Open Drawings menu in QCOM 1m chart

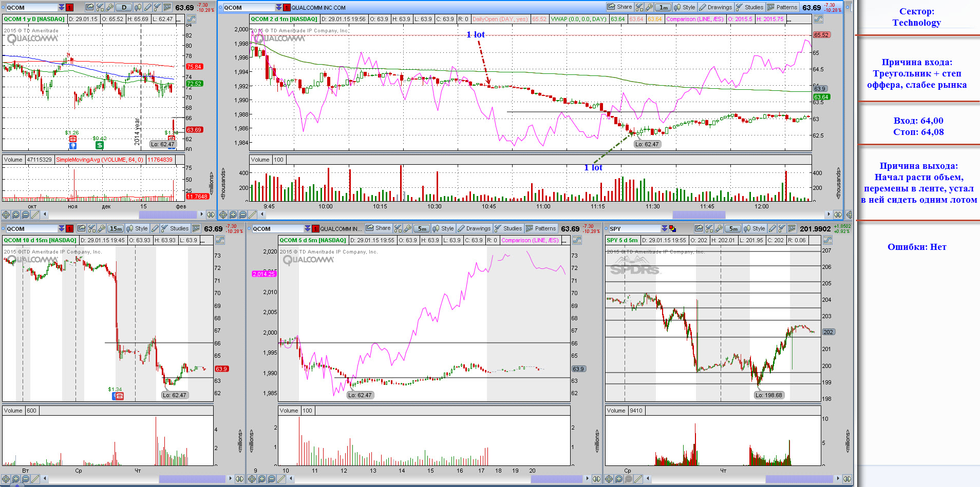715,7
